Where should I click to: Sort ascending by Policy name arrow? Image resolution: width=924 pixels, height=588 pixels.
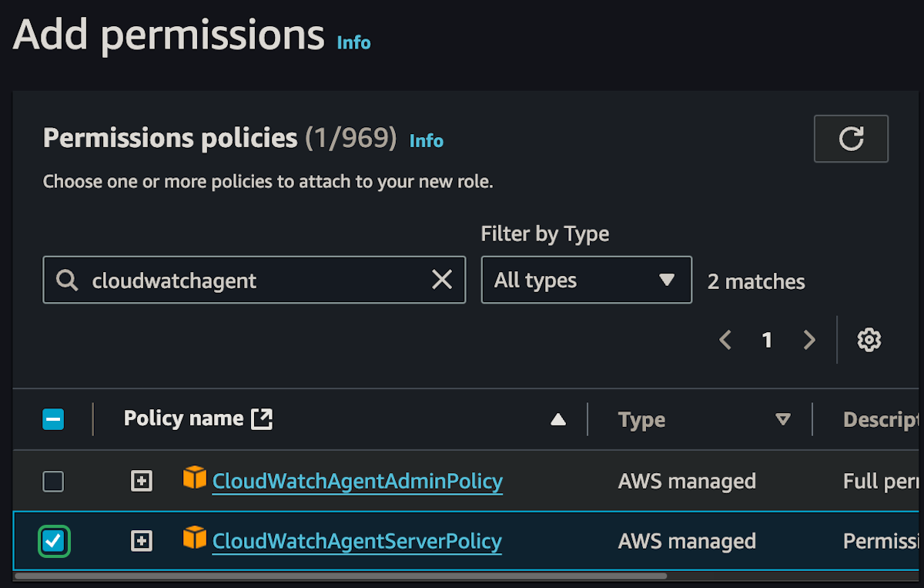point(558,420)
